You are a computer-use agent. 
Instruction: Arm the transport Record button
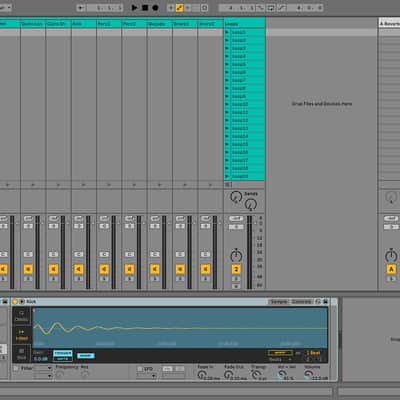click(155, 8)
